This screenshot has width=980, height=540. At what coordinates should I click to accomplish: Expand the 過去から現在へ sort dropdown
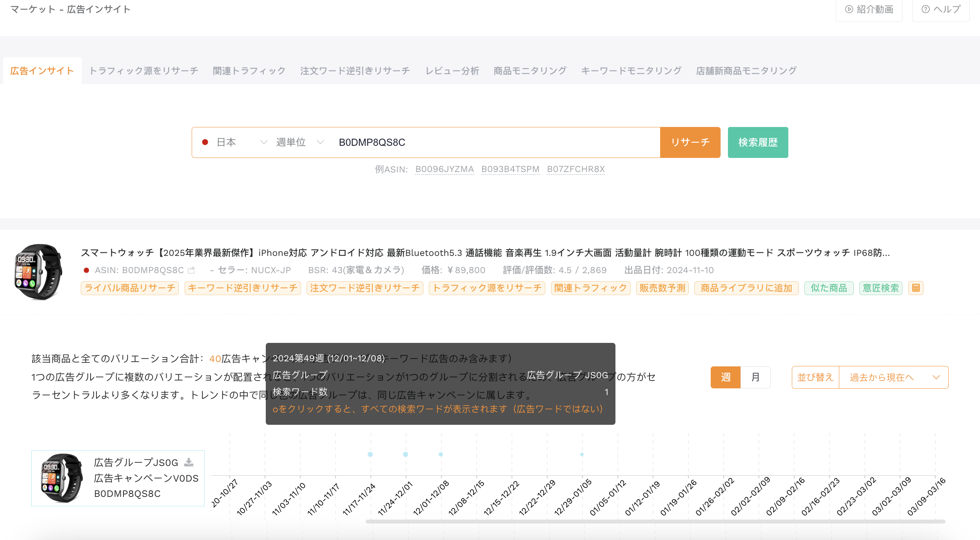click(x=894, y=377)
